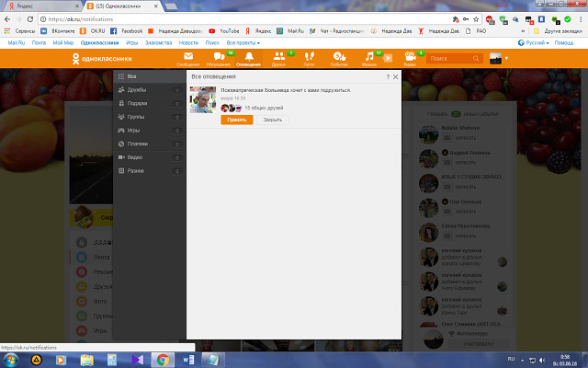Open new browser tab button

click(x=171, y=6)
